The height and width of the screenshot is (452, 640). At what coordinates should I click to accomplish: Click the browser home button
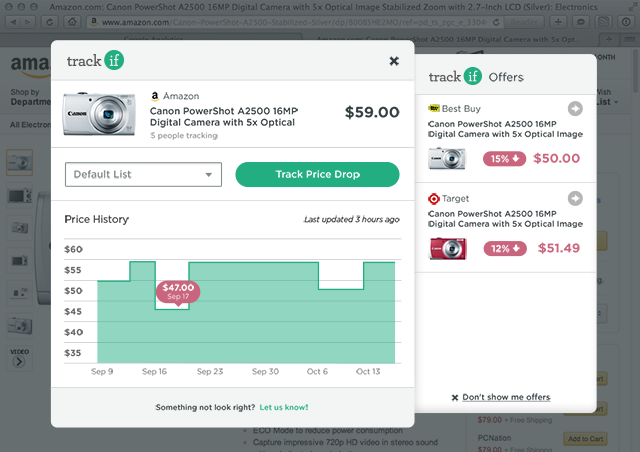72,22
